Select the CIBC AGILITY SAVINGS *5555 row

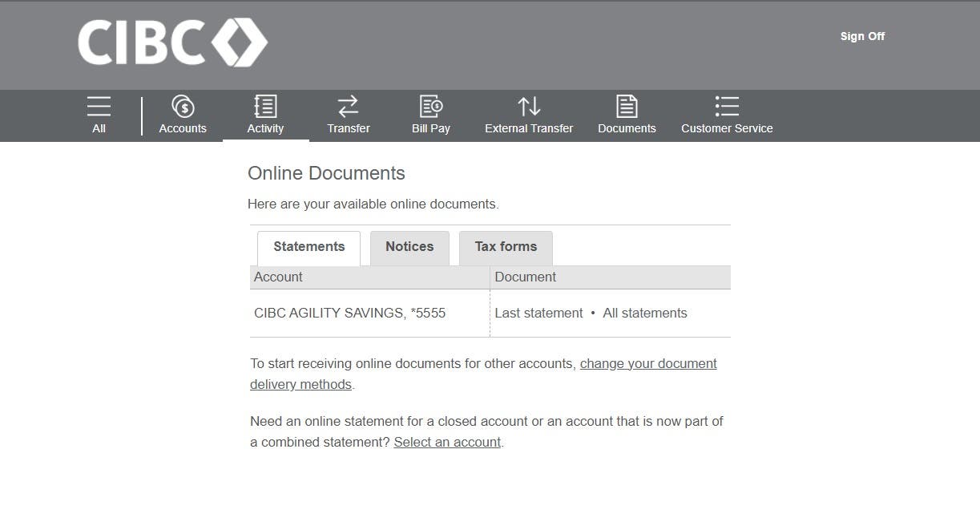tap(349, 314)
